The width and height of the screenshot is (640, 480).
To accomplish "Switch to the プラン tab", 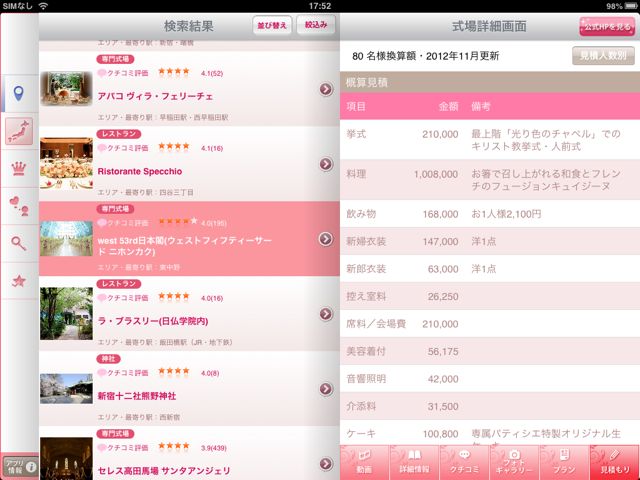I will tap(564, 462).
